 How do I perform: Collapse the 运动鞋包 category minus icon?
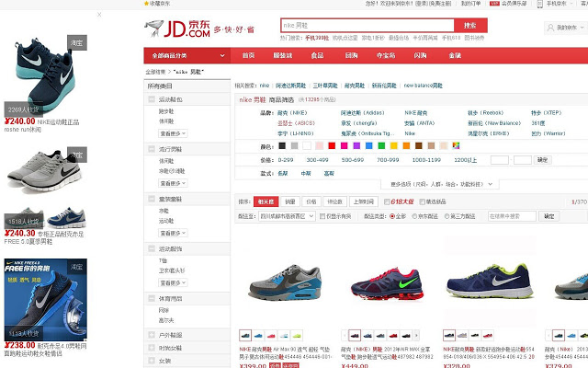[152, 99]
